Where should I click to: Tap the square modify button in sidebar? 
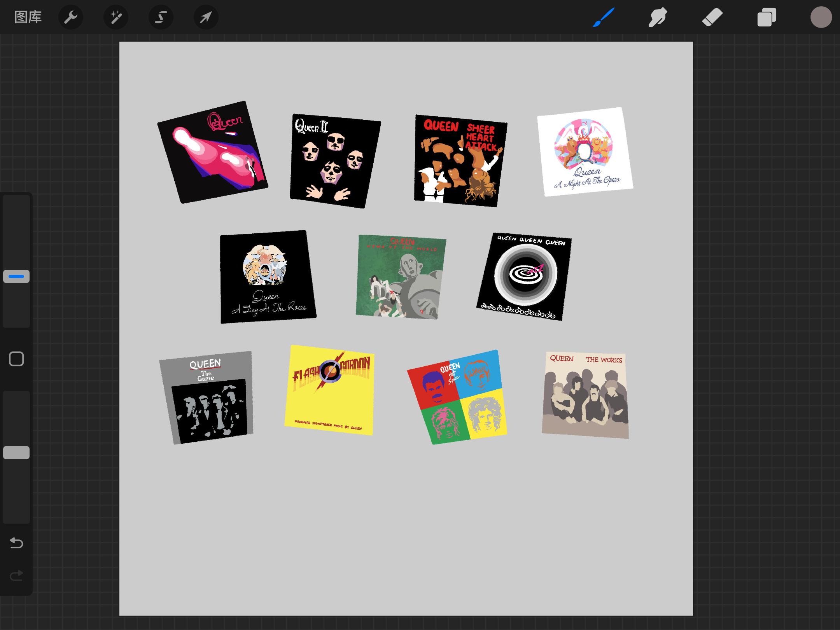point(16,359)
